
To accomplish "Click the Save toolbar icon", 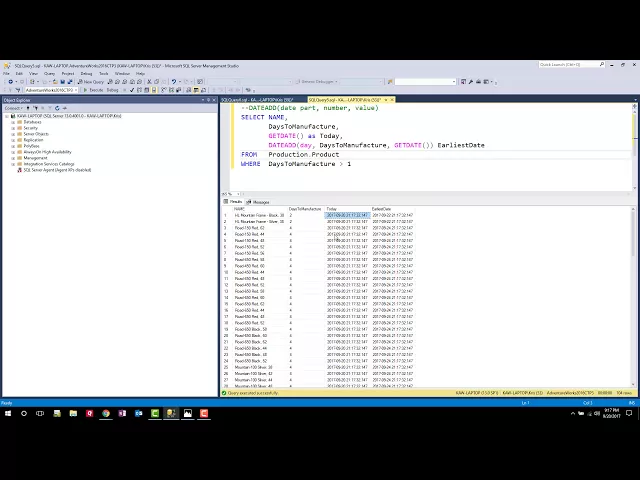I will [x=62, y=82].
